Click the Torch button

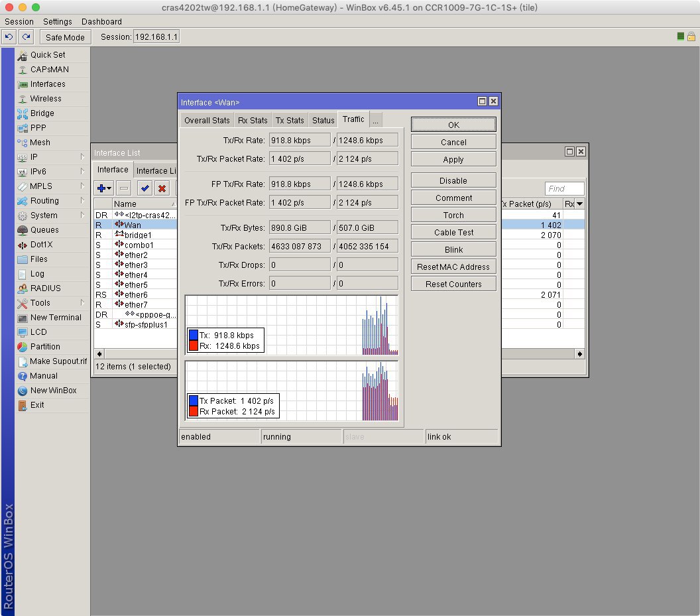453,216
